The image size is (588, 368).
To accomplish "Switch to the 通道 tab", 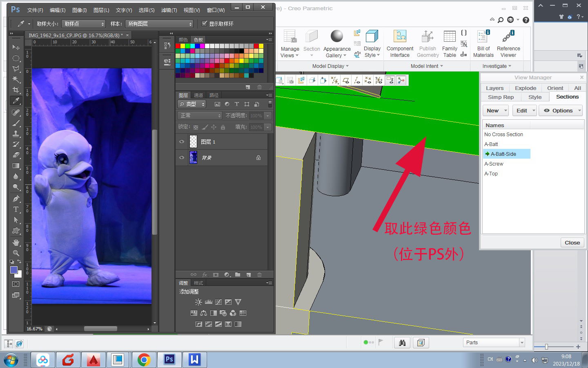I will pos(198,95).
